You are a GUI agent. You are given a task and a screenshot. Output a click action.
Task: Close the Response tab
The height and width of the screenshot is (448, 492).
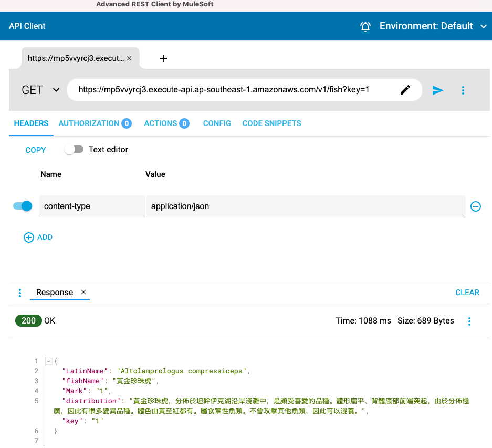tap(83, 292)
